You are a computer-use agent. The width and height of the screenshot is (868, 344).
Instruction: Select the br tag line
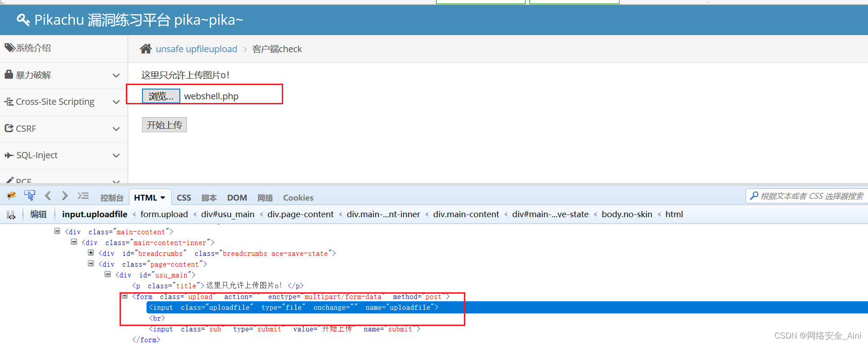(x=157, y=318)
